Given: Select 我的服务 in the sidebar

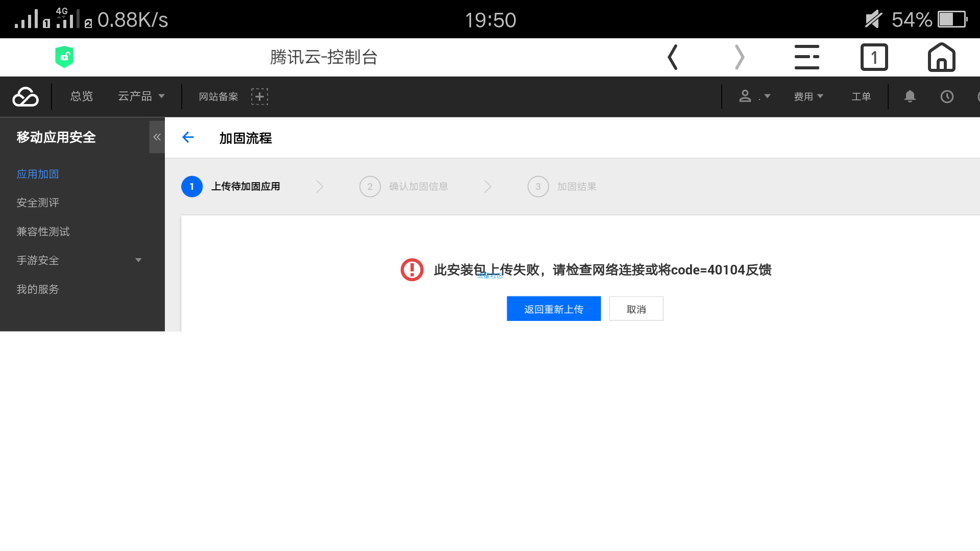Looking at the screenshot, I should [38, 289].
